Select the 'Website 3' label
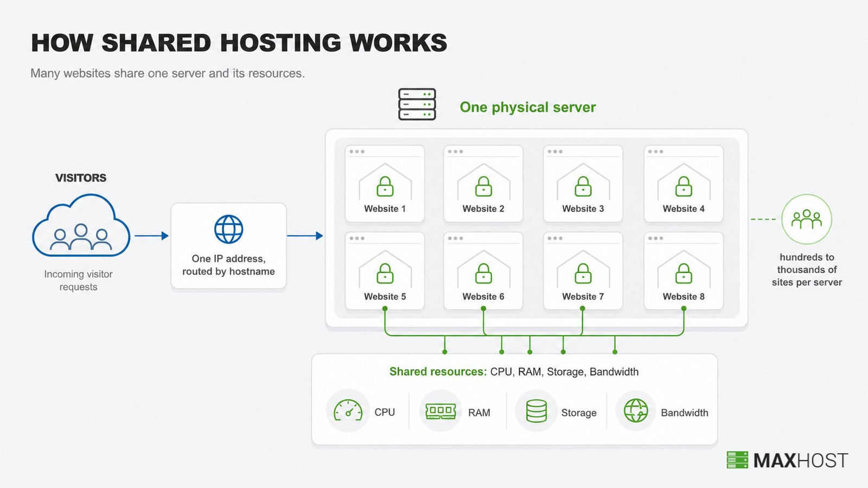 point(583,209)
